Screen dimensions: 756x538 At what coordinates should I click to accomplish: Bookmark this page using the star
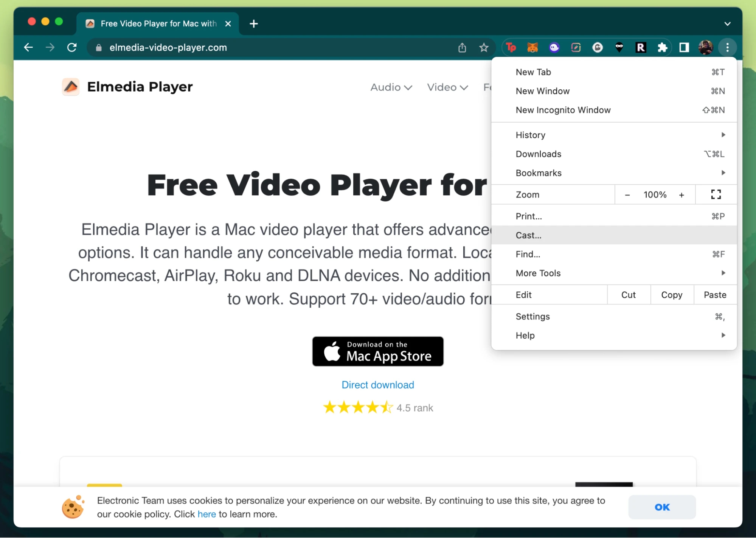pos(484,47)
